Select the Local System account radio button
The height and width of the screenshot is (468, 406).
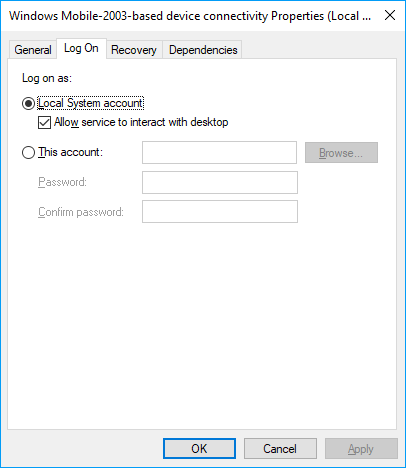28,104
